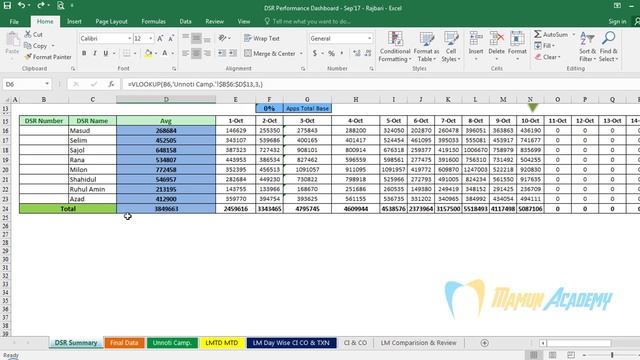
Task: Open Conditional Formatting menu
Action: click(395, 47)
